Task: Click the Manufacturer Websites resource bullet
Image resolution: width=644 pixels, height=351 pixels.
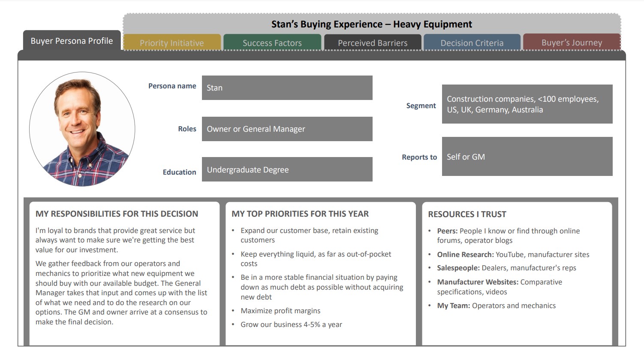Action: pos(500,287)
